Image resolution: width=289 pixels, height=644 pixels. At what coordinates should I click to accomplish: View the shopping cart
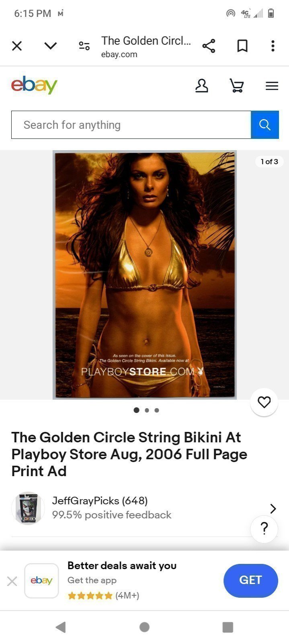tap(237, 86)
